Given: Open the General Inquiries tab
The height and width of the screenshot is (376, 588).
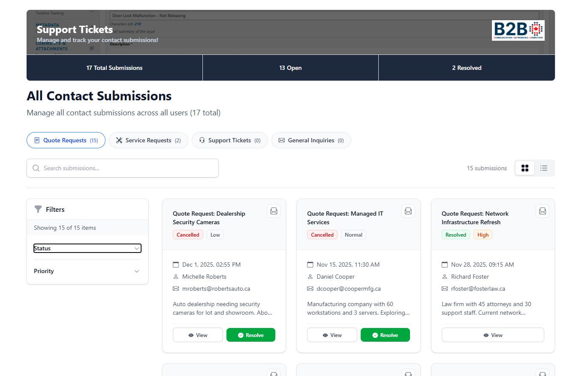Looking at the screenshot, I should point(311,140).
